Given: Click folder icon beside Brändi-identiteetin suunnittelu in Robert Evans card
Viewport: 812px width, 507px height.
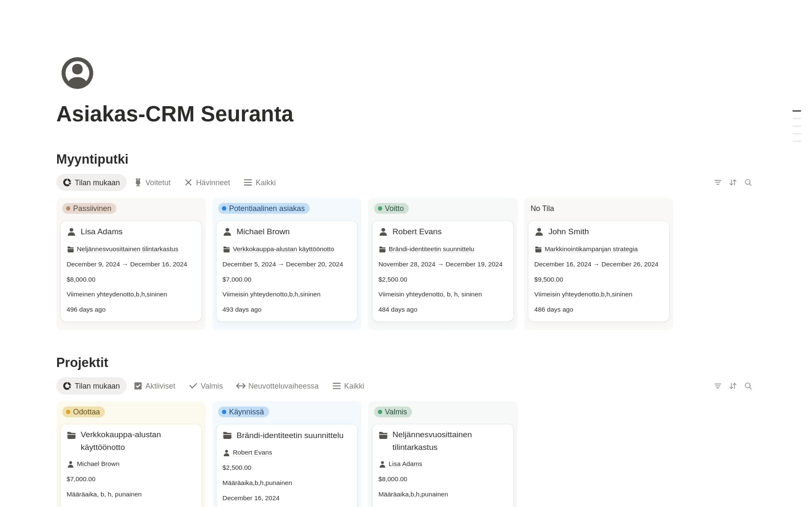Looking at the screenshot, I should 382,249.
